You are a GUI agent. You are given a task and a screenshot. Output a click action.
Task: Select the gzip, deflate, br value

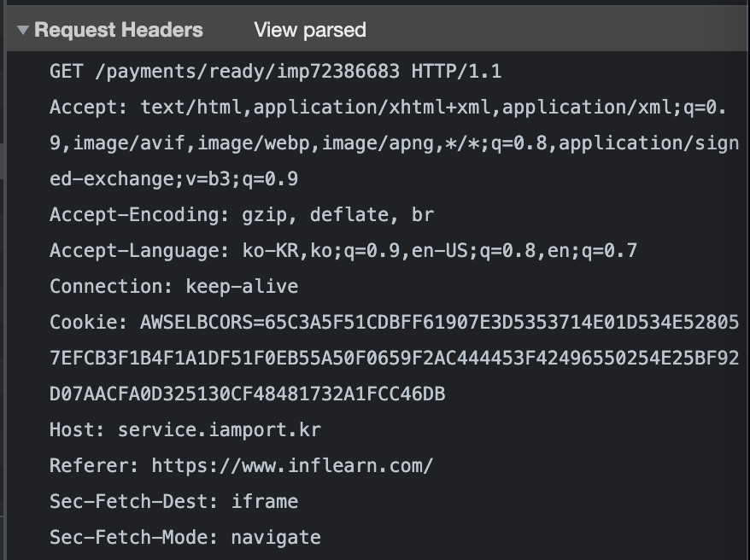tap(338, 214)
